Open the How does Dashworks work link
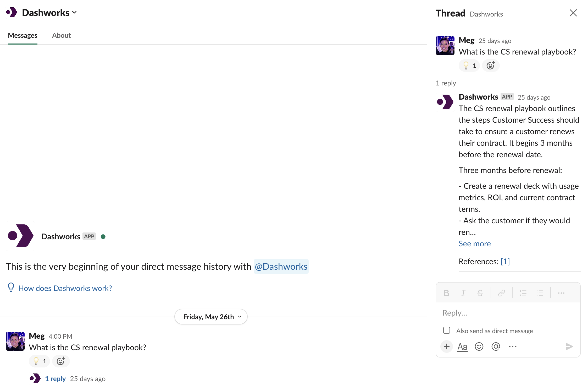 pyautogui.click(x=65, y=288)
